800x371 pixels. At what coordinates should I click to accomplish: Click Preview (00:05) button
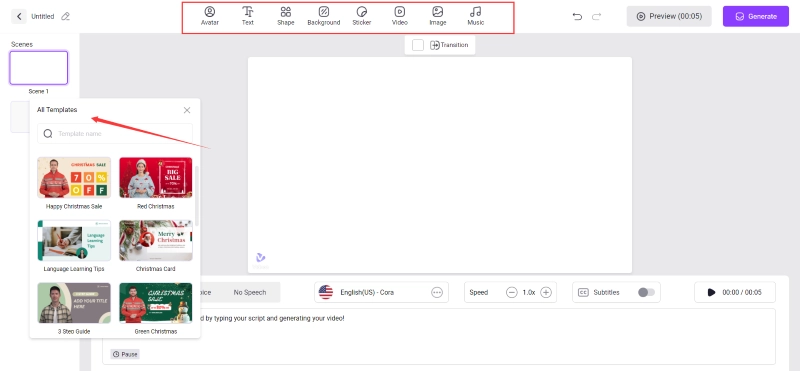pyautogui.click(x=669, y=16)
